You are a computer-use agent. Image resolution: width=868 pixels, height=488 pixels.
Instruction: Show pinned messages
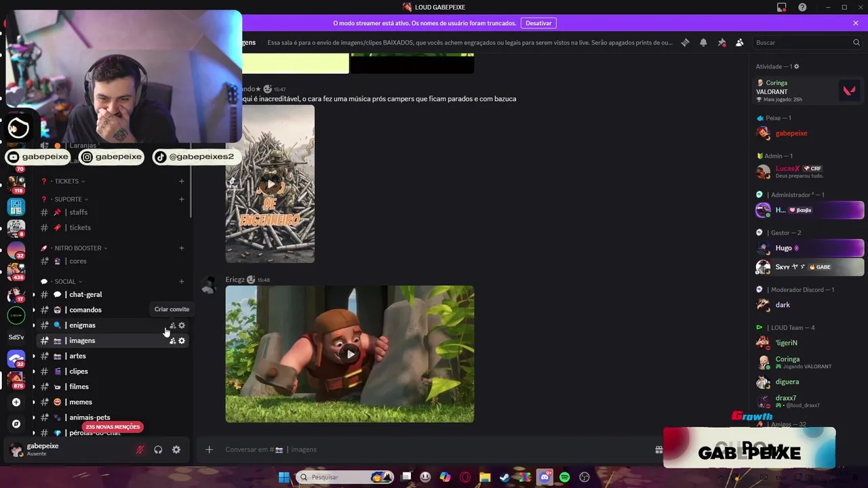pos(722,42)
